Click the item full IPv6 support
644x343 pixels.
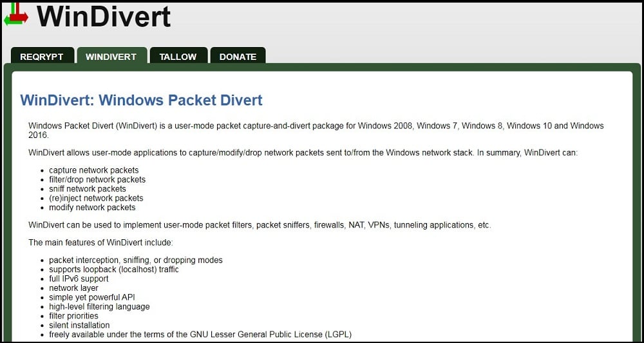[x=79, y=279]
